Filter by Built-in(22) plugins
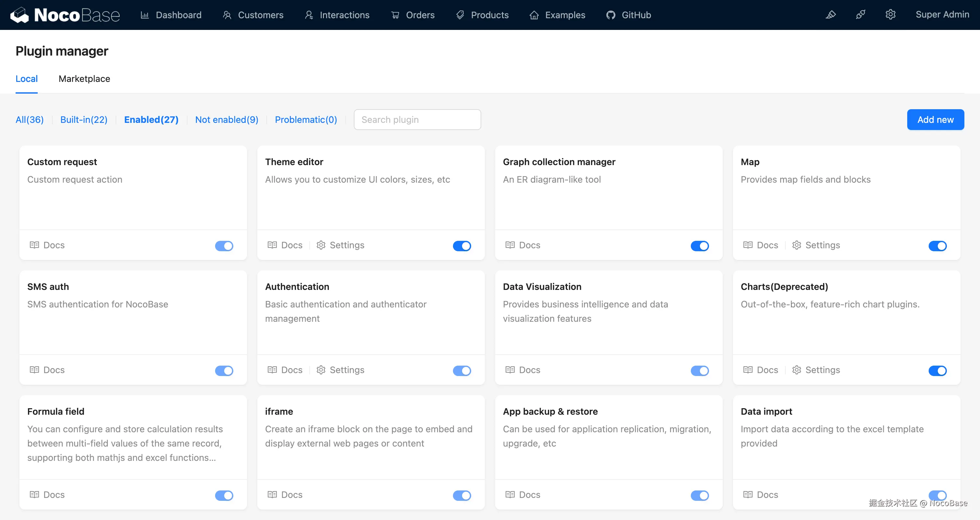980x520 pixels. pos(84,120)
